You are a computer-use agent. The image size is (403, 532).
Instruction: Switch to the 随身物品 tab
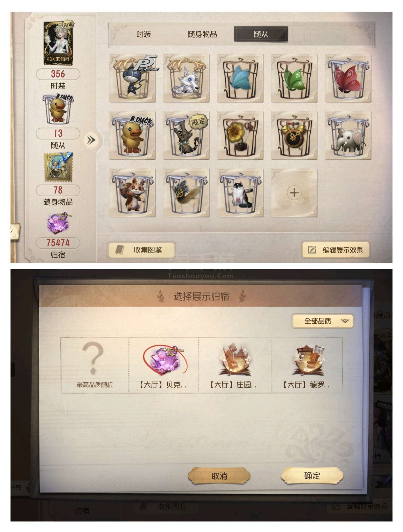tap(202, 34)
